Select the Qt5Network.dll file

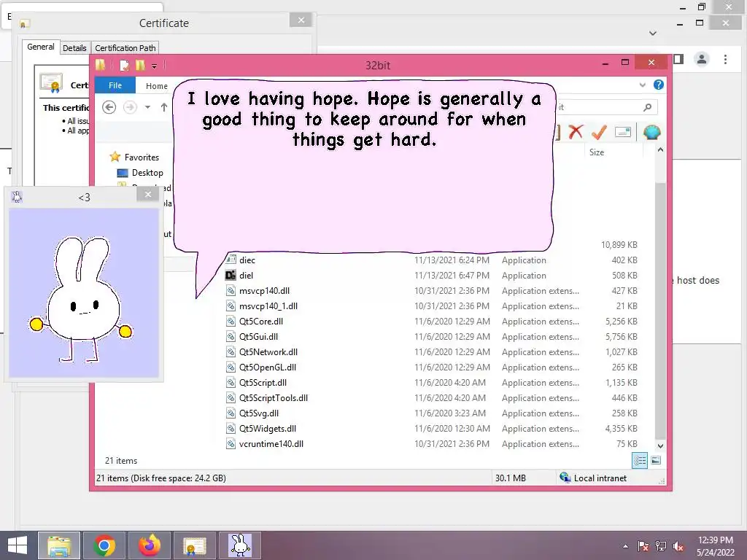click(x=268, y=351)
